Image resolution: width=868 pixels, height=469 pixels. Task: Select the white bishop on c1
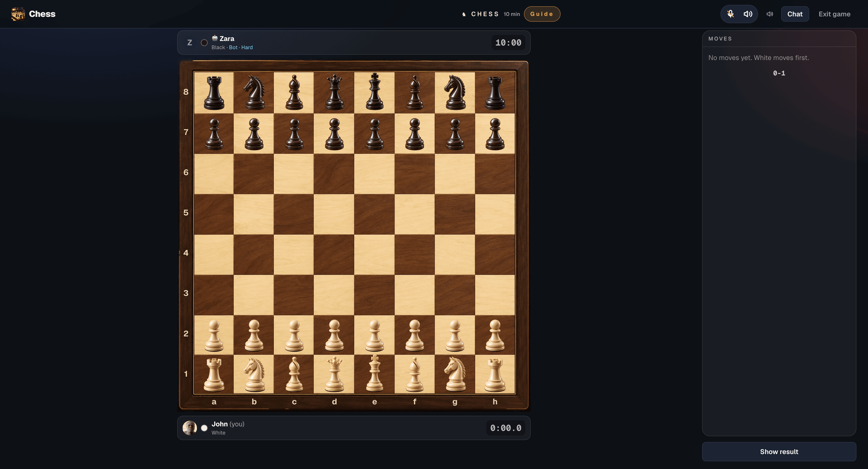[x=294, y=374]
